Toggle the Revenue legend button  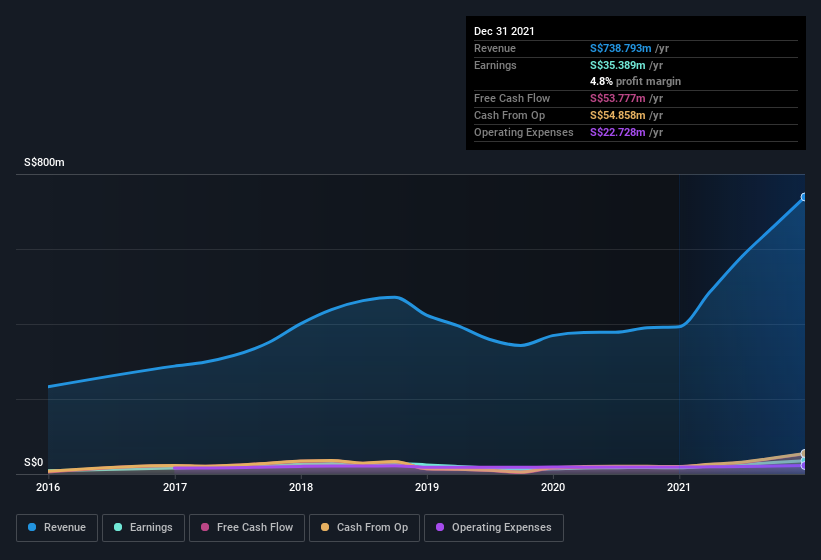click(57, 528)
